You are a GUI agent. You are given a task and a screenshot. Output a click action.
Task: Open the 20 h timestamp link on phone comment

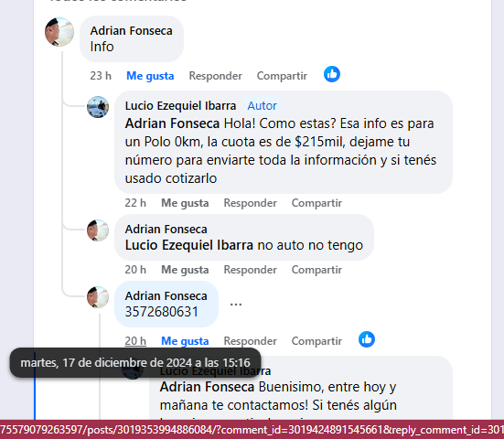pos(135,341)
